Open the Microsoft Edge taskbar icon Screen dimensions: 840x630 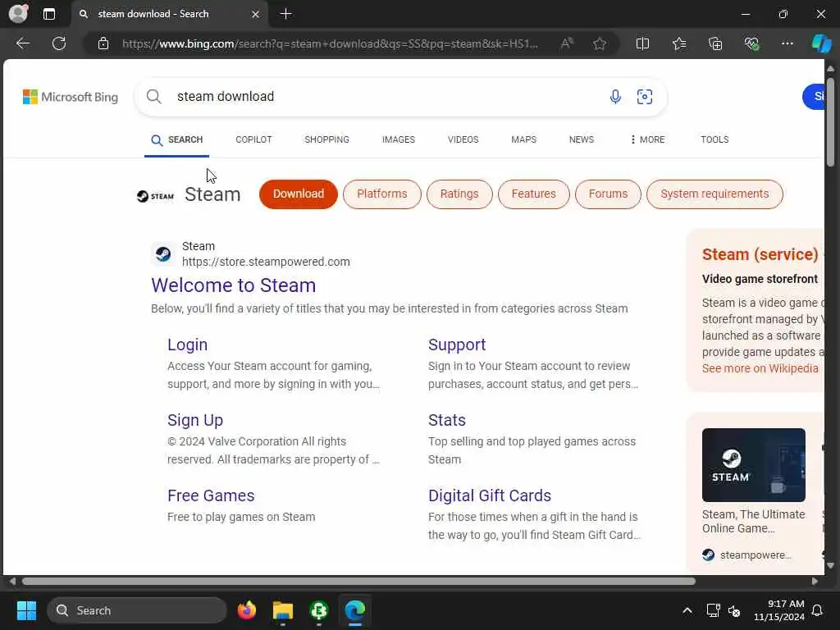pos(354,610)
